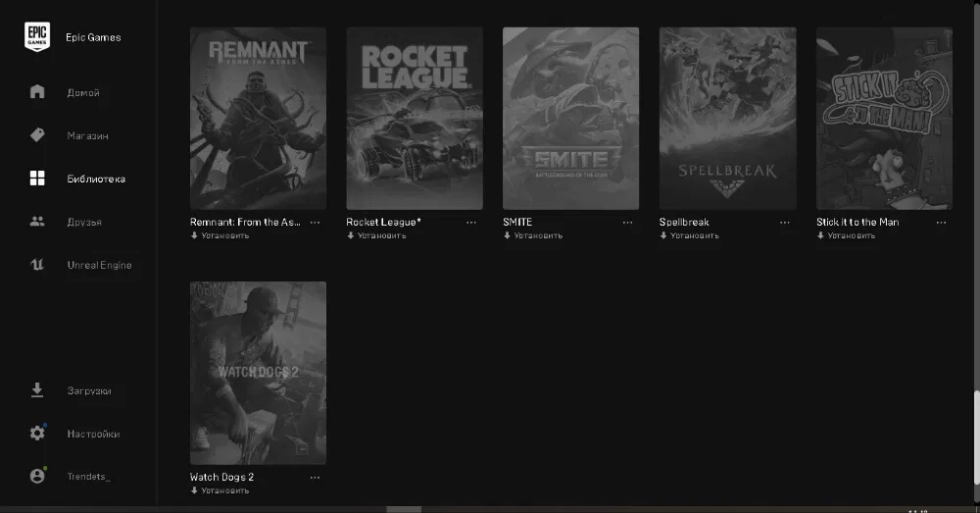This screenshot has width=980, height=513.
Task: Click the Stick it to the Man cover
Action: click(884, 119)
